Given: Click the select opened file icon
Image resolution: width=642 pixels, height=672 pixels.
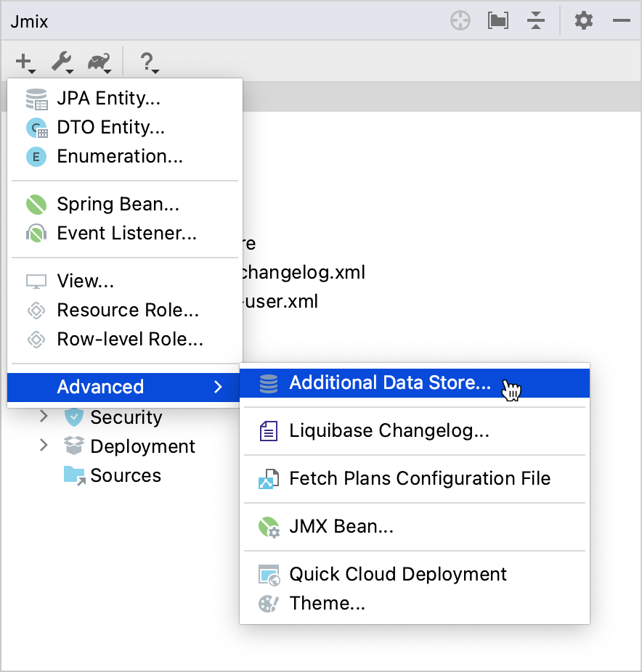Looking at the screenshot, I should [x=498, y=20].
